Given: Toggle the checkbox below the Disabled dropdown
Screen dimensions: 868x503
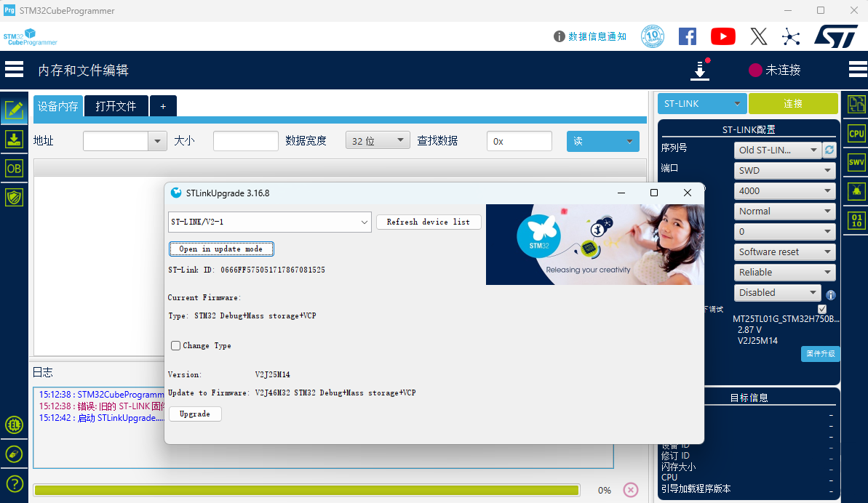Looking at the screenshot, I should pos(822,309).
